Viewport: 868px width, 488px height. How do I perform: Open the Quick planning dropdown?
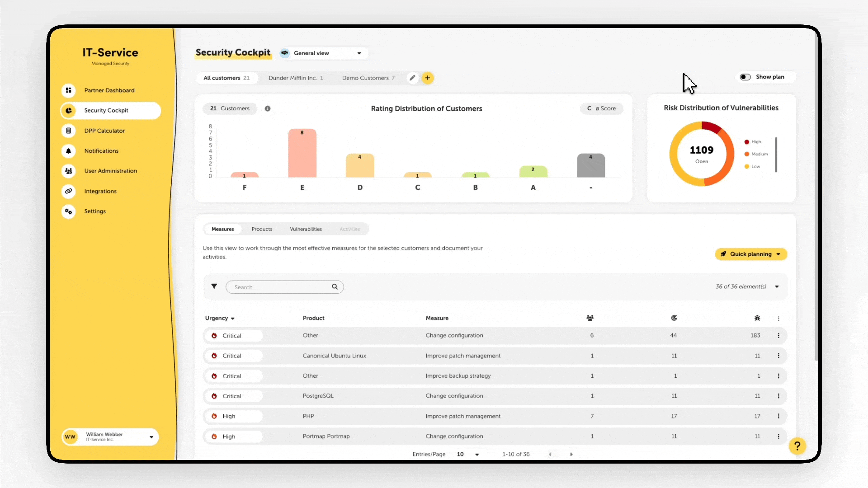tap(751, 254)
